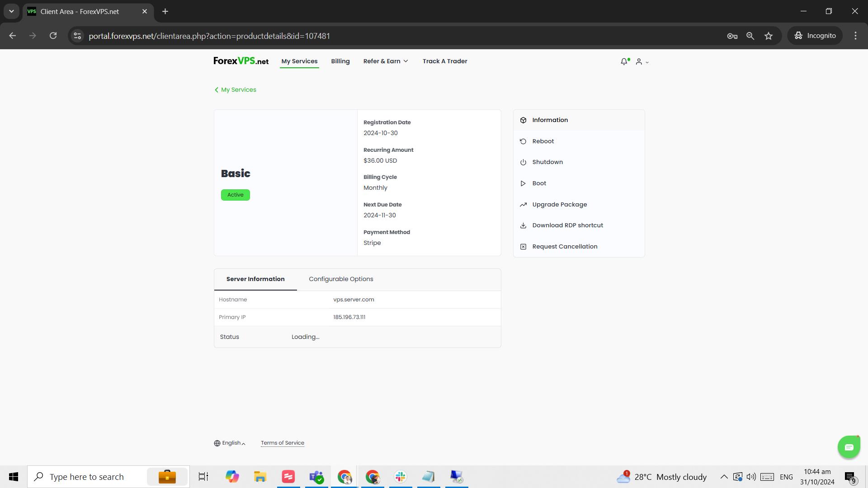The width and height of the screenshot is (868, 488).
Task: Open the notification center icon
Action: pyautogui.click(x=850, y=477)
